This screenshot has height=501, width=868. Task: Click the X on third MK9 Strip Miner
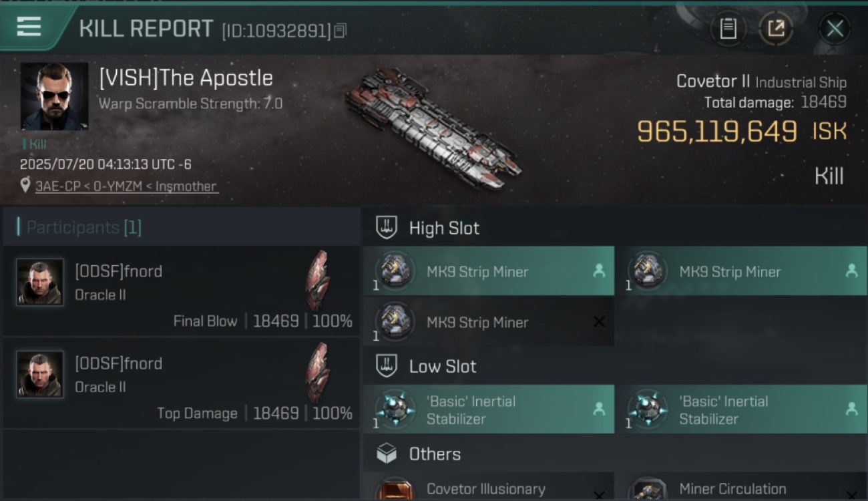(x=599, y=322)
